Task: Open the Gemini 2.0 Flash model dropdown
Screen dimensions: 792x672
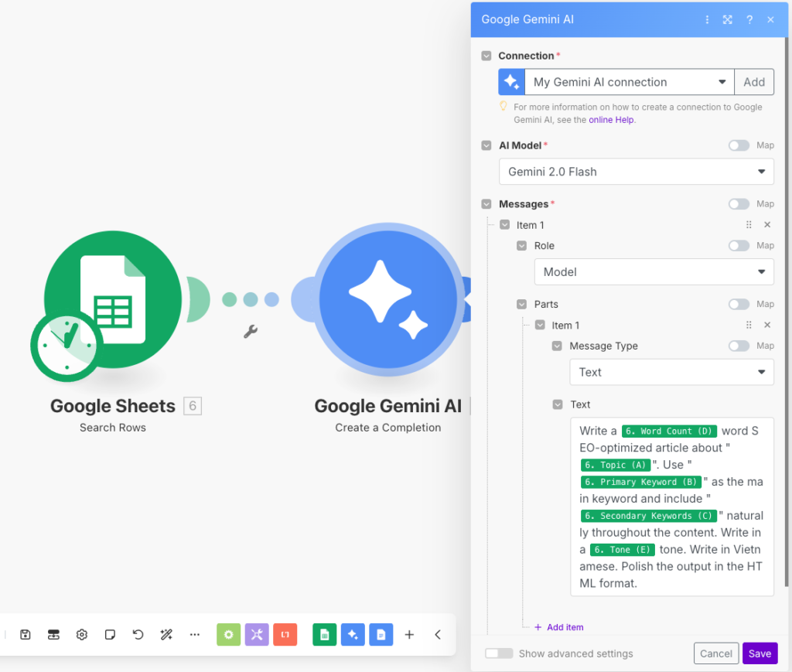Action: pyautogui.click(x=637, y=172)
